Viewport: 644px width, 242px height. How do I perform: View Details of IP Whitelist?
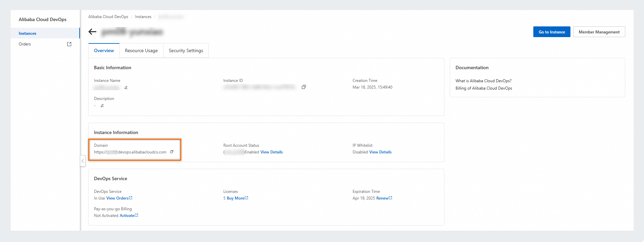(380, 152)
